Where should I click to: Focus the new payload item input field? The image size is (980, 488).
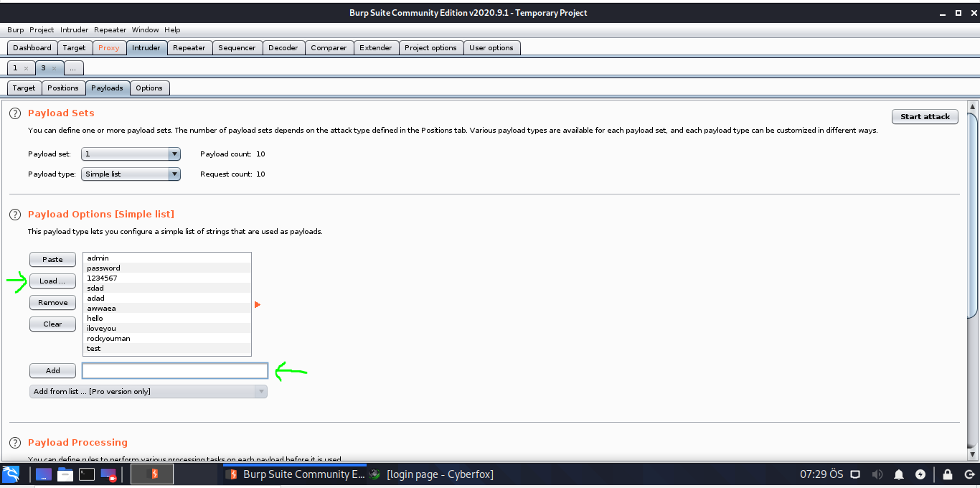pyautogui.click(x=175, y=370)
